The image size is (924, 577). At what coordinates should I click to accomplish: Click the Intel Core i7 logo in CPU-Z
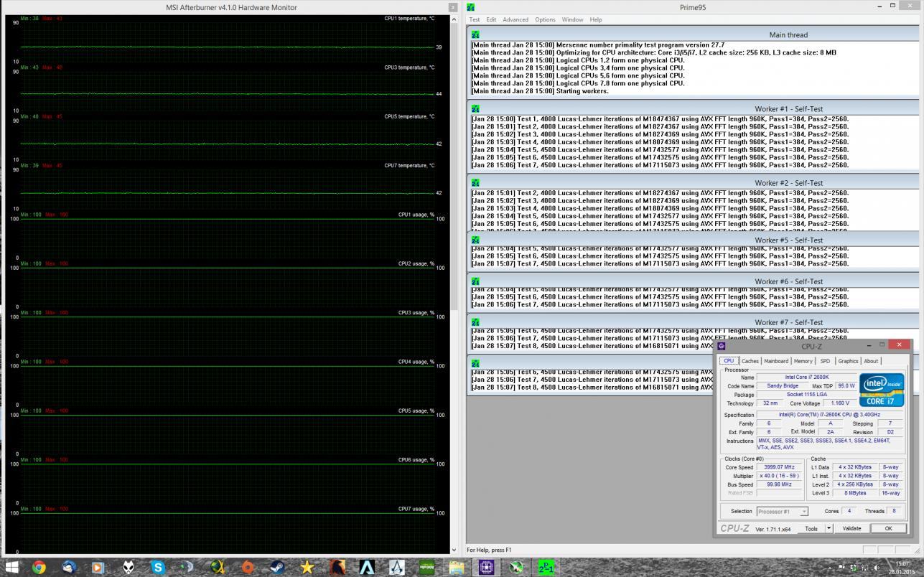pos(882,390)
